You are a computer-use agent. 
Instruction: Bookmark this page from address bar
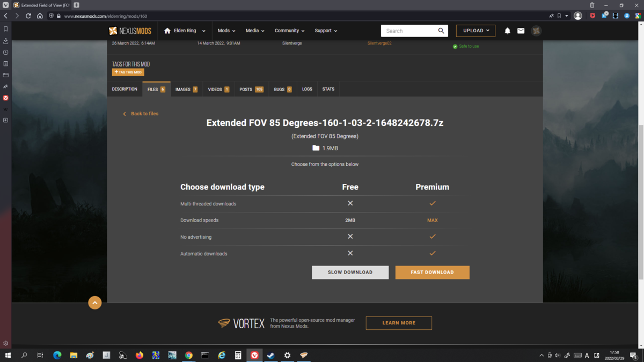click(559, 16)
